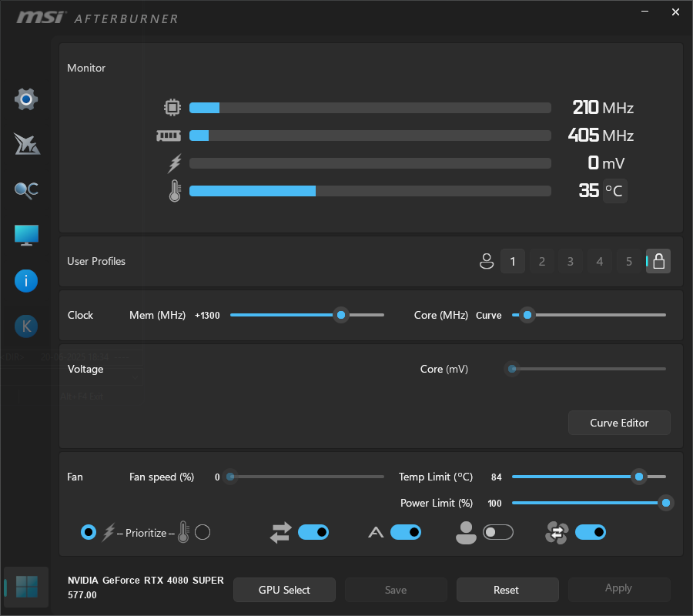Click the user-defined fan person icon
693x616 pixels.
466,533
